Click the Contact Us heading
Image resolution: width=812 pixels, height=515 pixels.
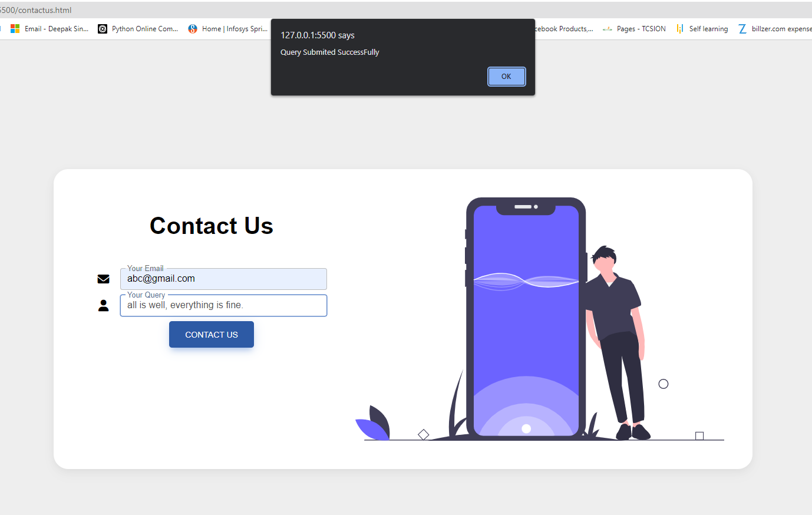pyautogui.click(x=212, y=226)
